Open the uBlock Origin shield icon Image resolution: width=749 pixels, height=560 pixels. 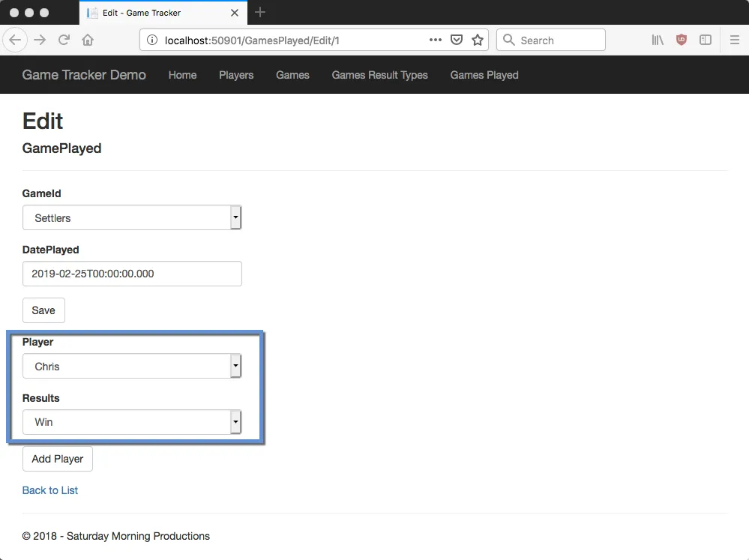pos(682,40)
